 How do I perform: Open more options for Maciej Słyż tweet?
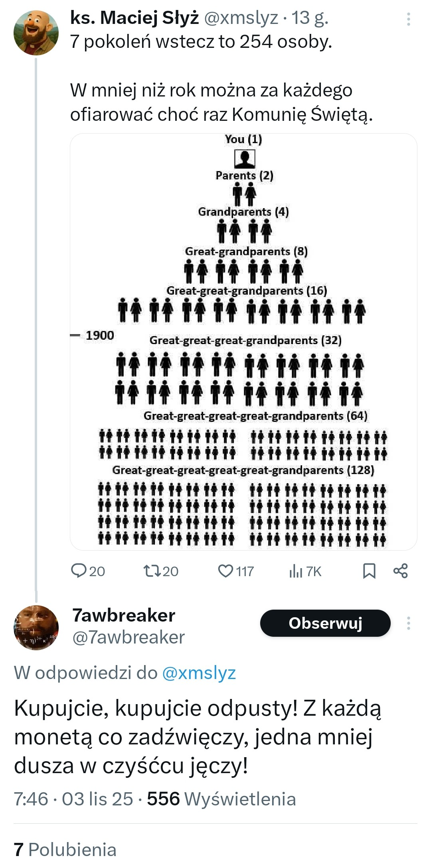pyautogui.click(x=408, y=19)
